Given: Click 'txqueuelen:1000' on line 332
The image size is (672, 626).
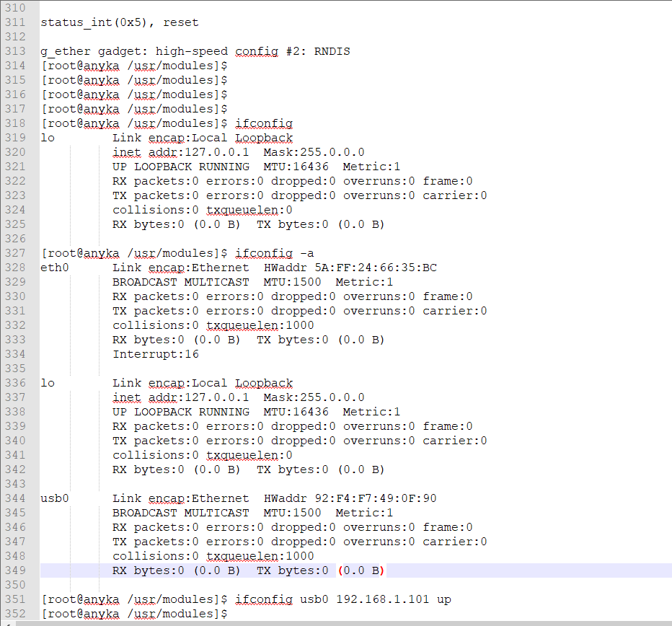Looking at the screenshot, I should pyautogui.click(x=260, y=325).
